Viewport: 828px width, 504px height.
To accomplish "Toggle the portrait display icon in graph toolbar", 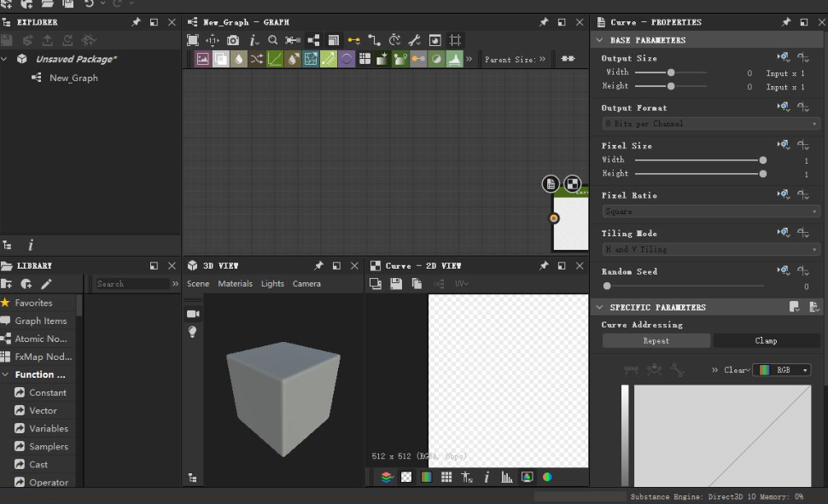I will point(434,40).
